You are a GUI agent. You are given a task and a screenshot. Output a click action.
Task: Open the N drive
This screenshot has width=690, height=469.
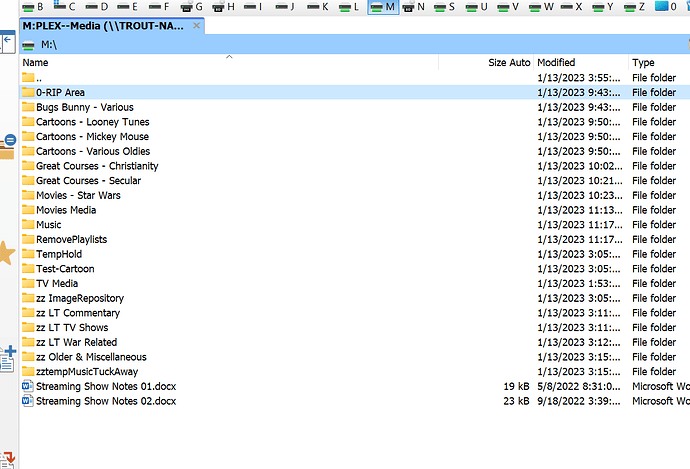(x=414, y=7)
